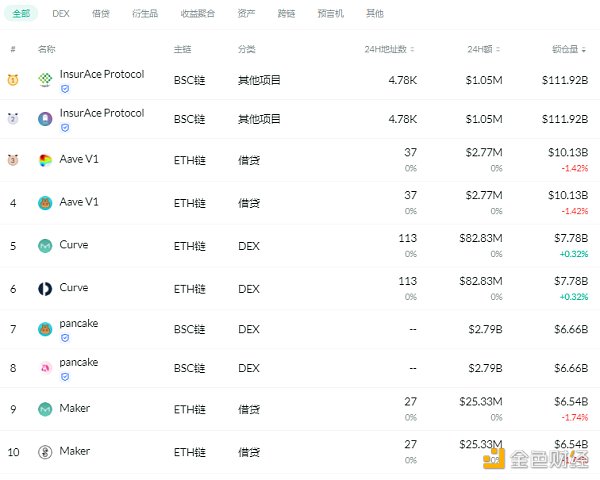Click the verified shield badge under row 8 pancake

65,377
